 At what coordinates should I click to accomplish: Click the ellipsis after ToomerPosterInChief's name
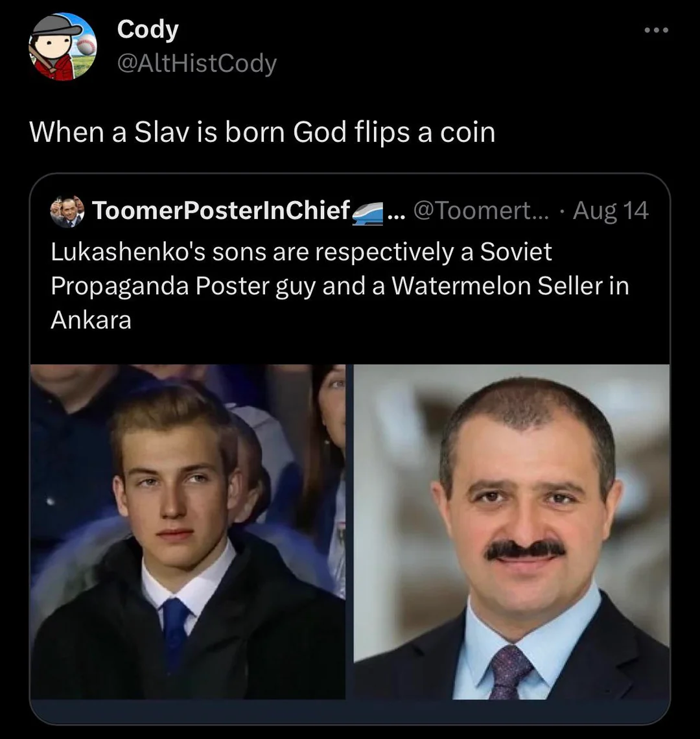(395, 211)
